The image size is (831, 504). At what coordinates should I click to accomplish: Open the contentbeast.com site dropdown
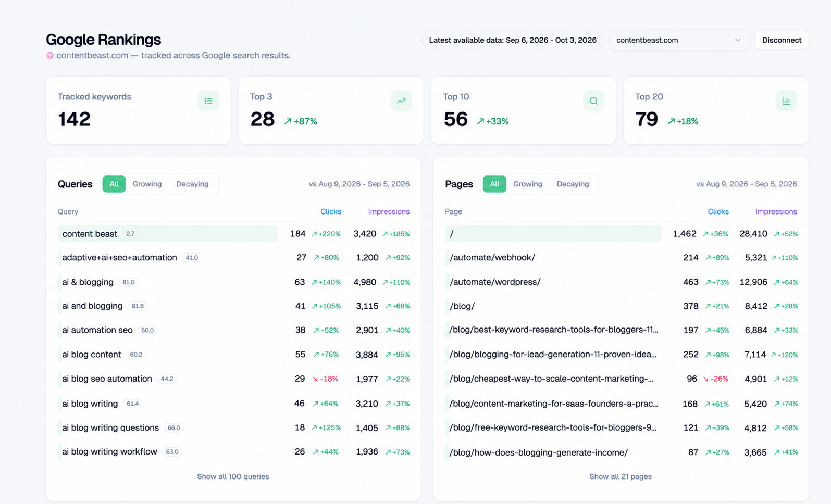(x=679, y=40)
